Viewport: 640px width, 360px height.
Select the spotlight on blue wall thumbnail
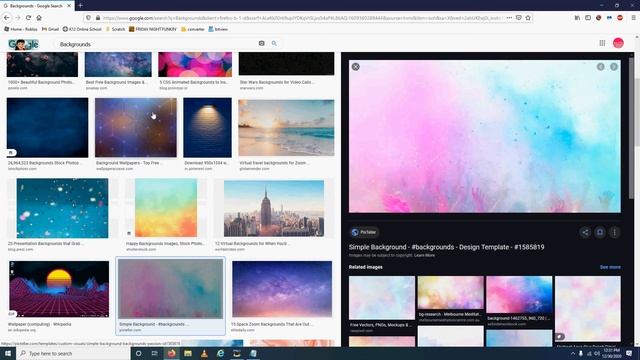click(207, 127)
